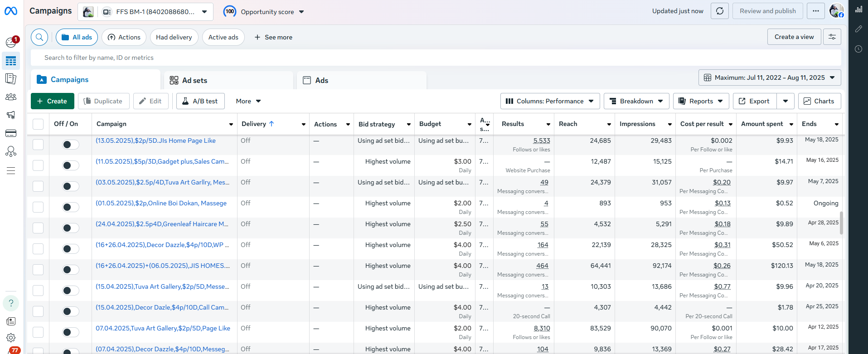Expand the Columns: Performance dropdown
Screen dimensions: 868x354
point(550,101)
